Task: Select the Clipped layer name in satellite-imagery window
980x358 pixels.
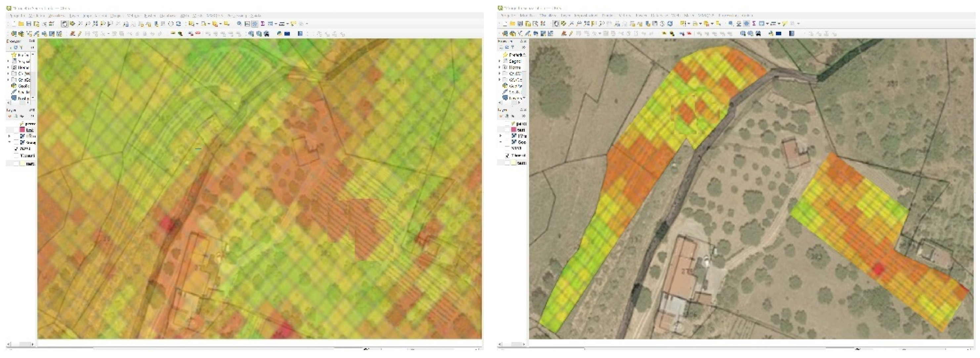Action: coord(519,155)
